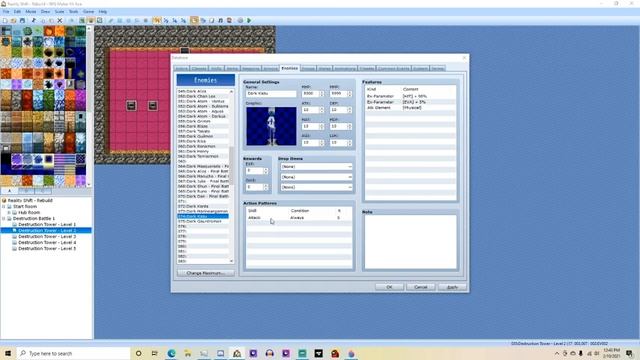Click inside the Note text area

pos(410,242)
